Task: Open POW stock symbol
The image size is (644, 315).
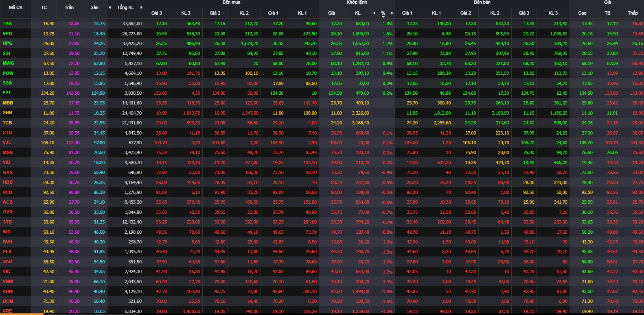Action: [x=8, y=73]
